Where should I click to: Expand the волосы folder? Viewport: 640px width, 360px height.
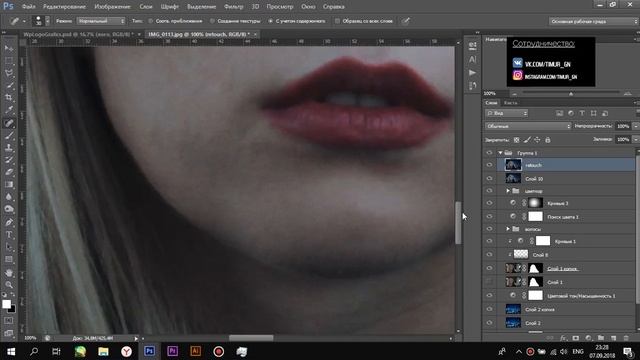pos(508,229)
